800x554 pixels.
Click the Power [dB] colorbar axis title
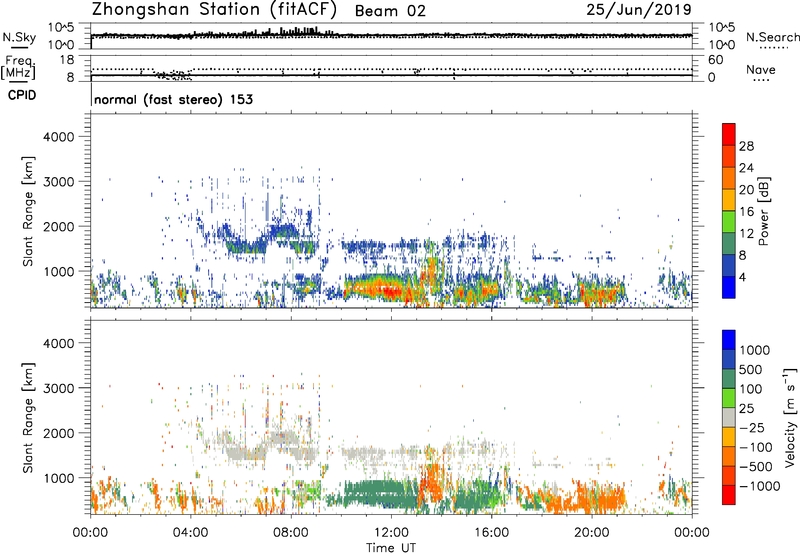pyautogui.click(x=763, y=211)
